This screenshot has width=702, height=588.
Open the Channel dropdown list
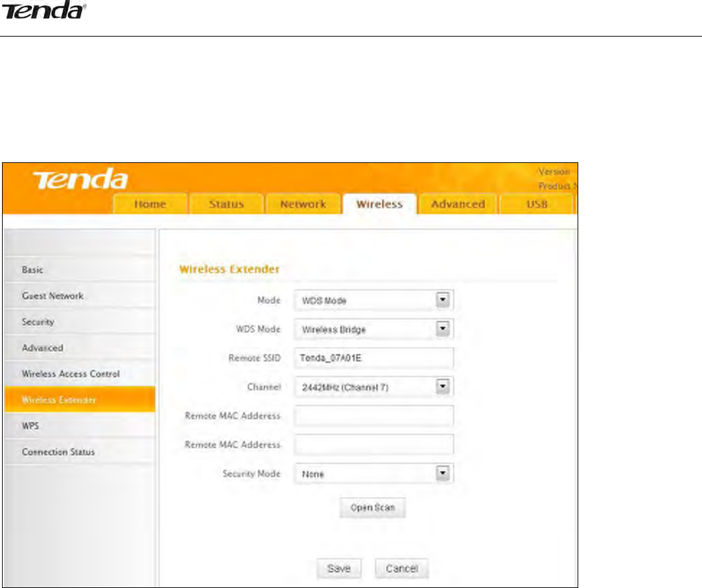(x=374, y=387)
